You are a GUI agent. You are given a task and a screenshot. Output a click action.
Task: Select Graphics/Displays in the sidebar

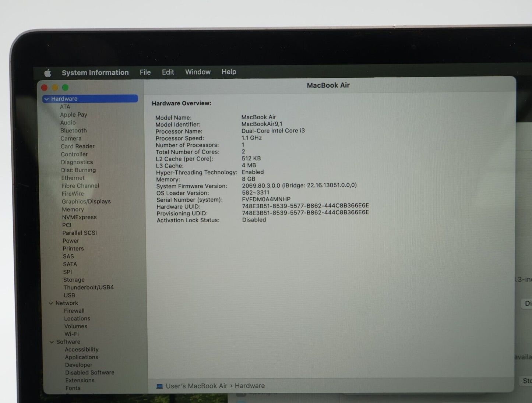click(x=86, y=201)
